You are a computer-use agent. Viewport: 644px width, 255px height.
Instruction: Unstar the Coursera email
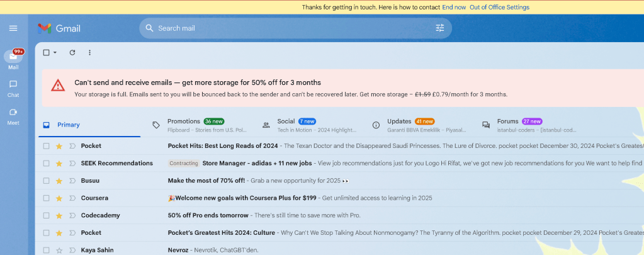click(x=59, y=198)
